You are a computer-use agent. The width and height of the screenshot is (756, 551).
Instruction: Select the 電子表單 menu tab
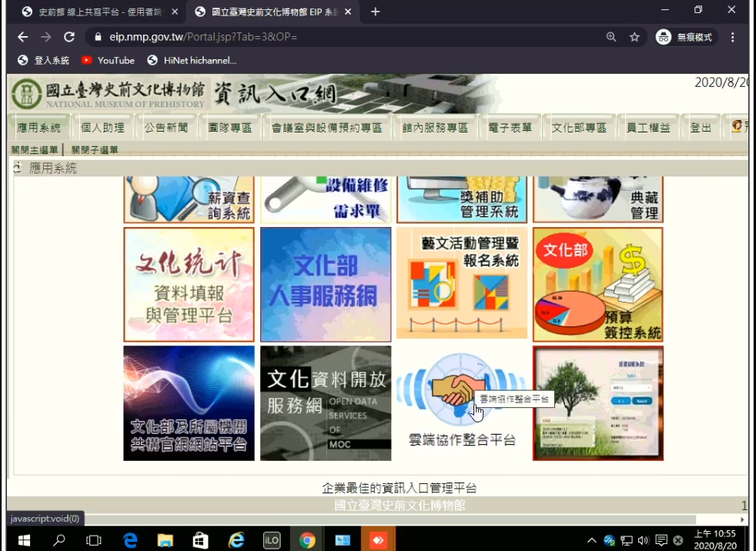click(x=510, y=128)
